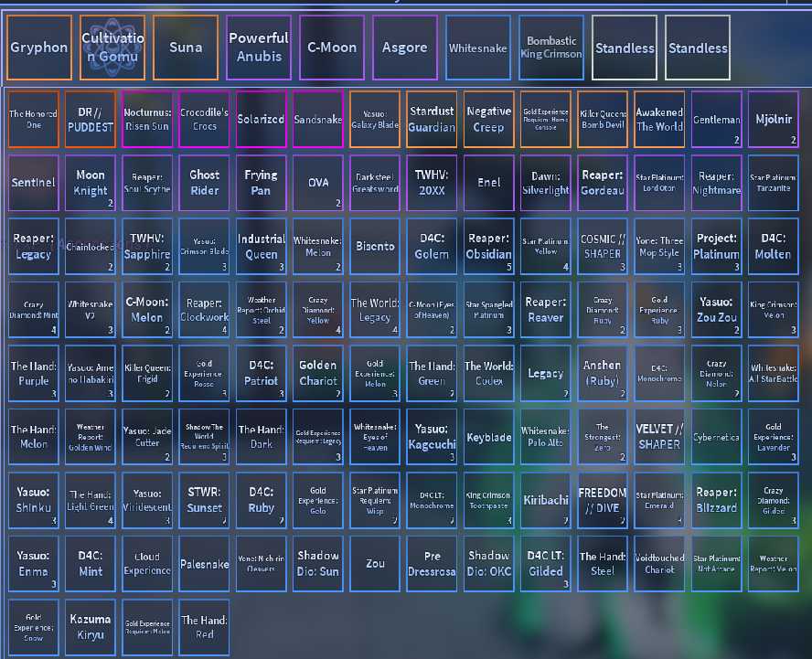Choose Nocturnus: Risen Sun item

coord(147,119)
